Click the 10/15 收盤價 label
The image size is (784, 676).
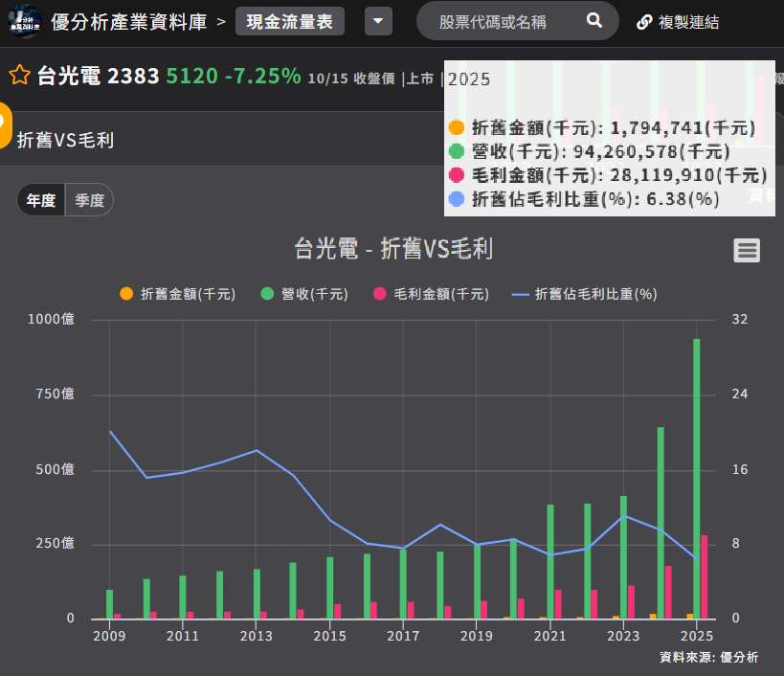[351, 79]
